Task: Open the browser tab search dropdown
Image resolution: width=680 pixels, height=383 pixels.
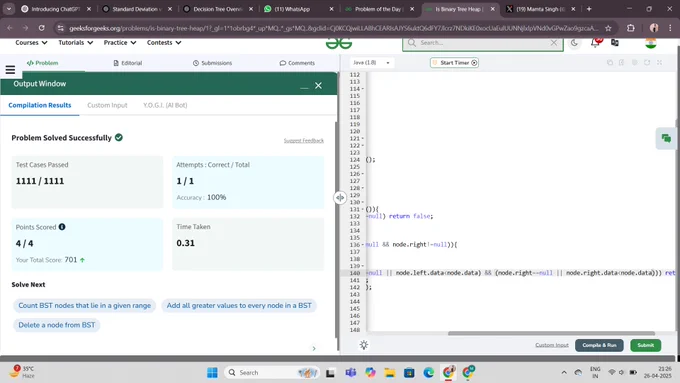Action: (x=9, y=9)
